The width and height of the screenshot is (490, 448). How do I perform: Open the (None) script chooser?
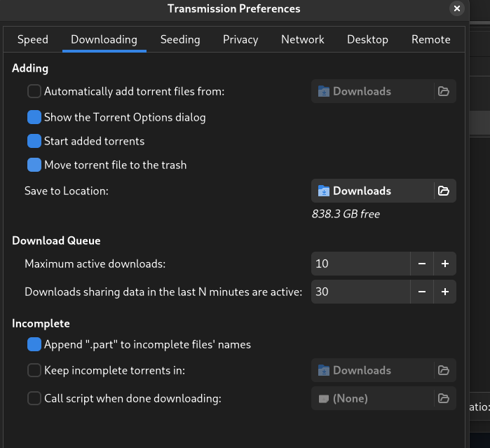coord(383,398)
